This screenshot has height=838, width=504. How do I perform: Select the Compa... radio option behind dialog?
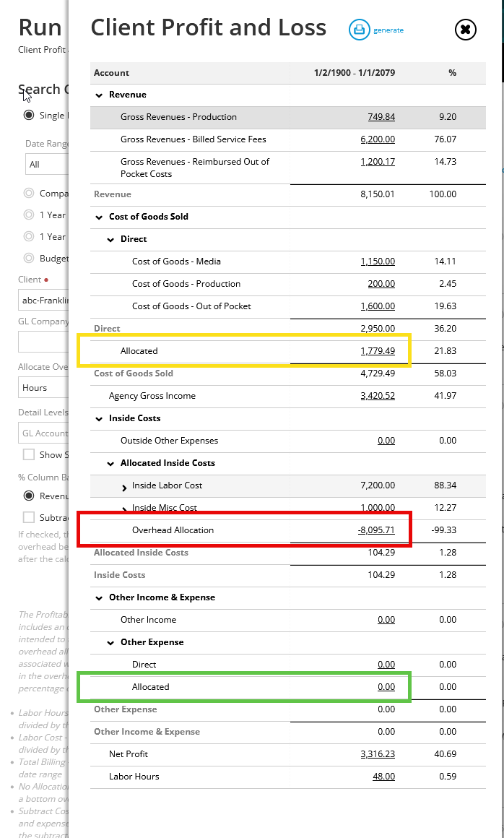29,193
